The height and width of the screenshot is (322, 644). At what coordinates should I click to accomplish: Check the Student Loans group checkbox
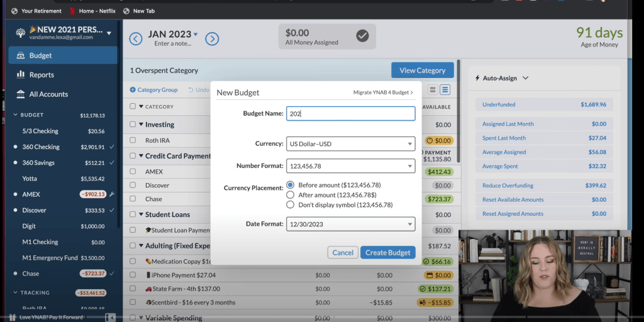133,214
